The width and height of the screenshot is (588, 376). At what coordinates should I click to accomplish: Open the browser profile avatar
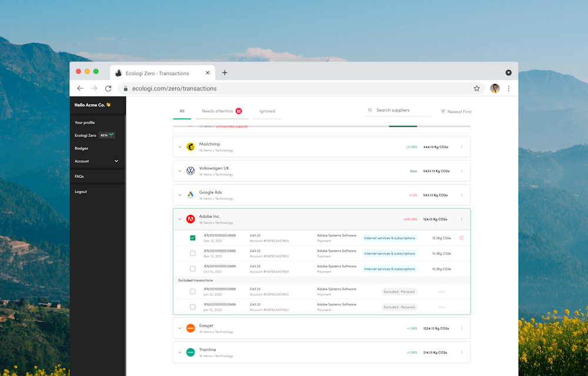[495, 89]
